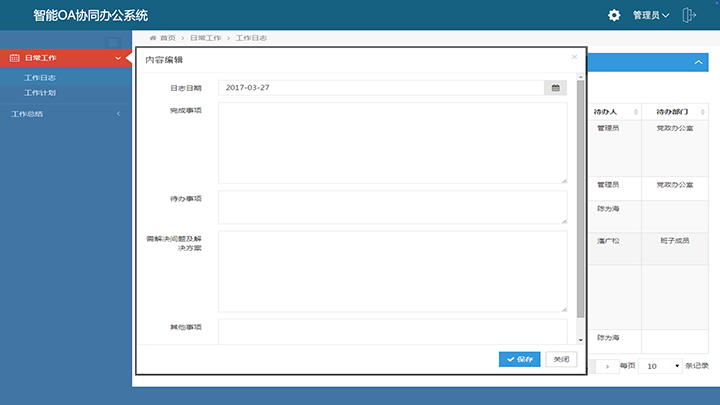Viewport: 720px width, 405px height.
Task: Select 工作日志 in the sidebar
Action: point(40,78)
